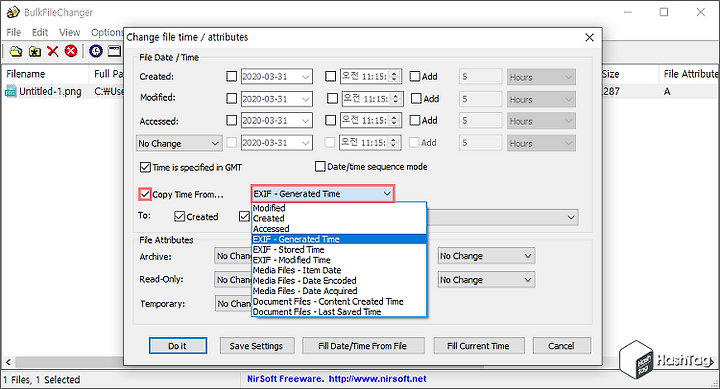Open the Hours unit dropdown in Created row

(x=541, y=77)
